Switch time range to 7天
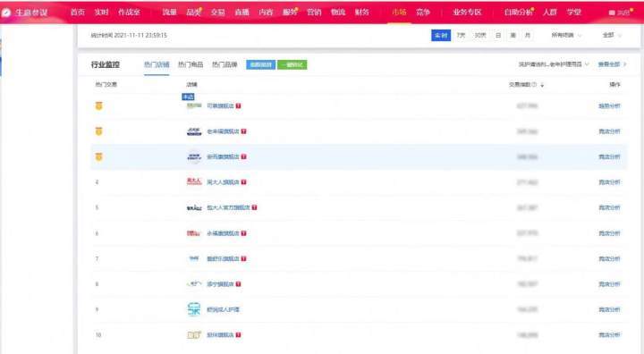 click(x=461, y=36)
